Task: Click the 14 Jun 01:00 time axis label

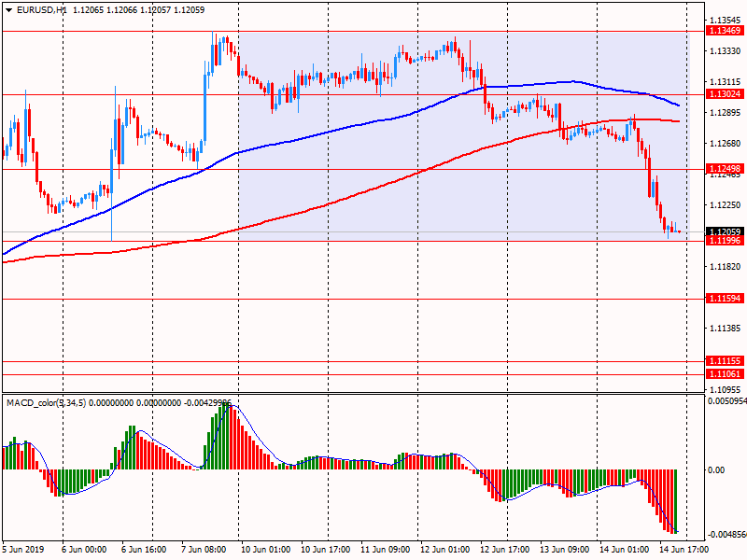Action: point(624,550)
